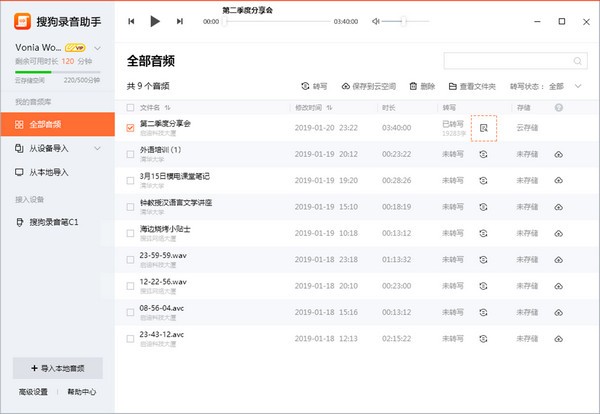The height and width of the screenshot is (414, 600).
Task: Upload 外语培训 (1) to cloud storage
Action: 558,154
